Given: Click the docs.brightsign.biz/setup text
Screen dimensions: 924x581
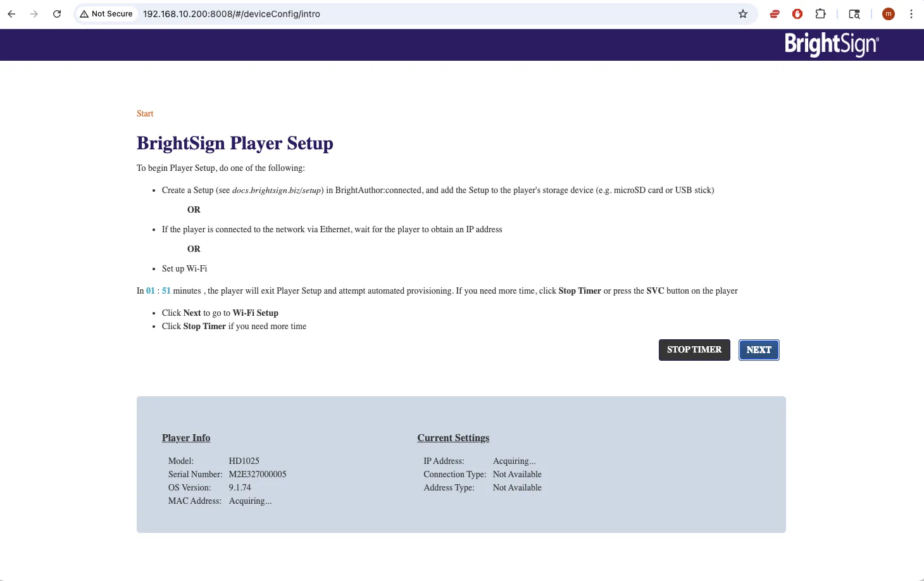Looking at the screenshot, I should click(x=277, y=191).
